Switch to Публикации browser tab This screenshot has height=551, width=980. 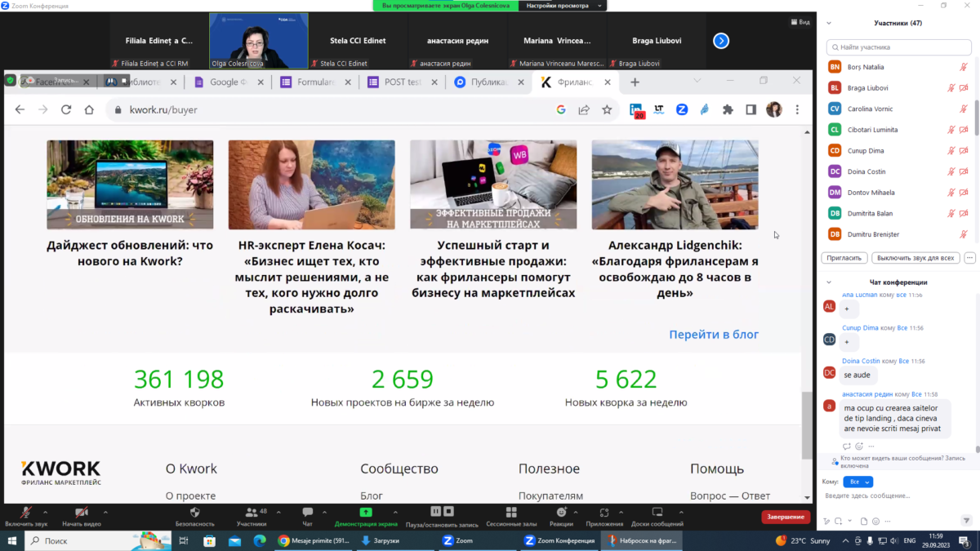(x=489, y=82)
